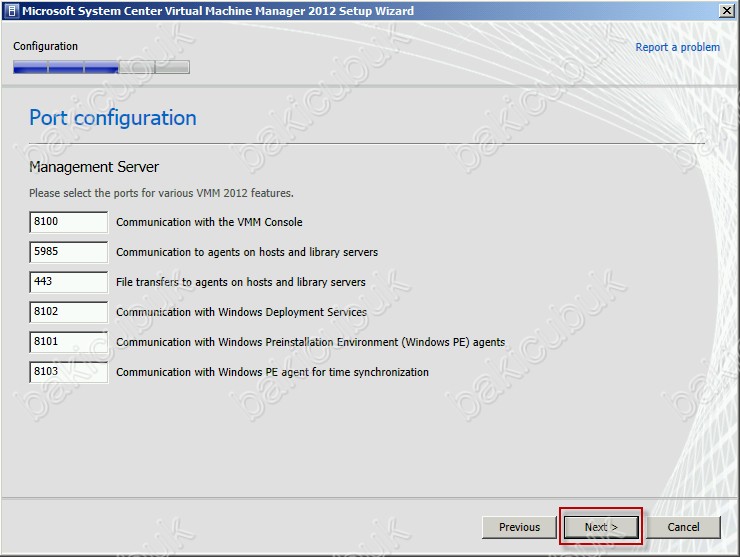Click the Port configuration heading
Screen dimensions: 740x557
[x=113, y=118]
